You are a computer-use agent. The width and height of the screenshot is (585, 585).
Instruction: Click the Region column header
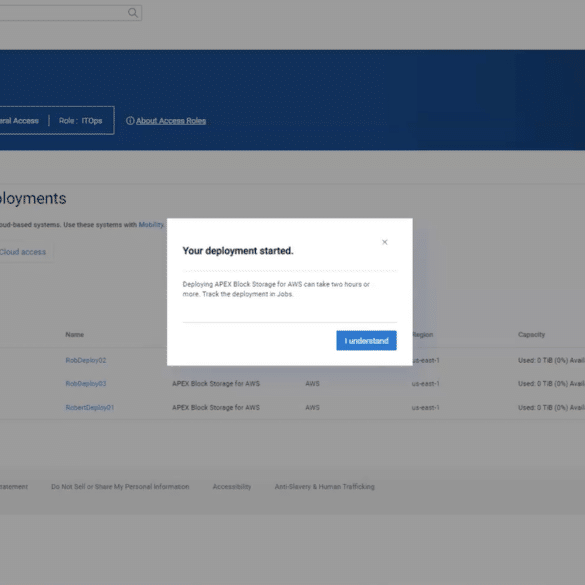(423, 334)
